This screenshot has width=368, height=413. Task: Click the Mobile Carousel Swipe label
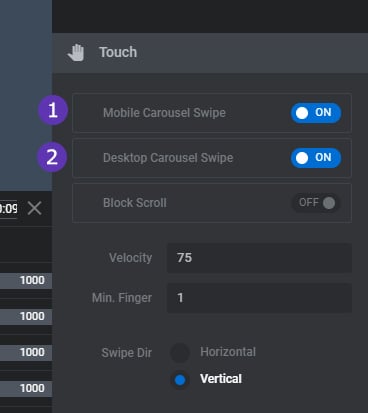pos(164,113)
